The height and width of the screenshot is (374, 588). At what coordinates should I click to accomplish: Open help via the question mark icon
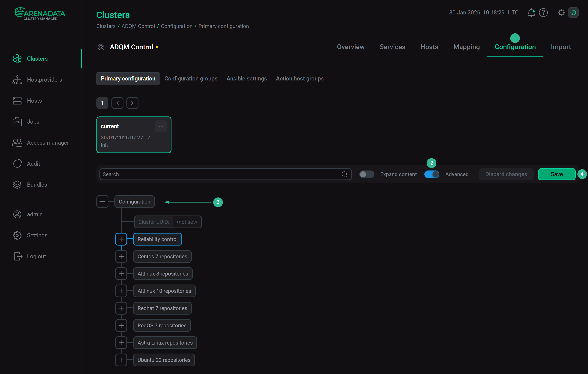pos(543,12)
